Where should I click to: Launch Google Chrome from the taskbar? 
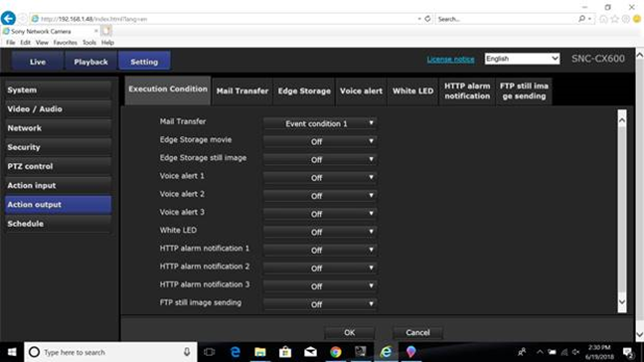(336, 352)
